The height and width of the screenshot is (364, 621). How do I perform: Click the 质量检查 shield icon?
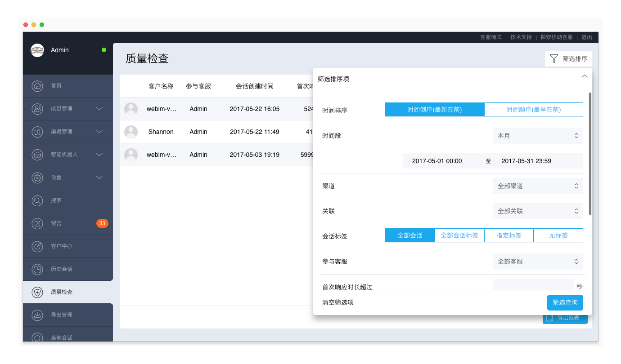coord(37,292)
